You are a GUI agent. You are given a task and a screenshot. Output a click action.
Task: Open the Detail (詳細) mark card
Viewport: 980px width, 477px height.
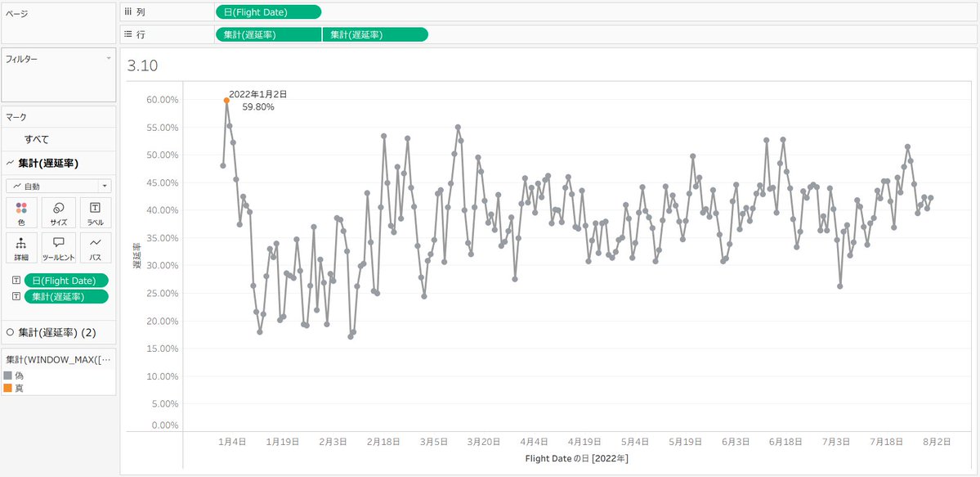coord(21,248)
